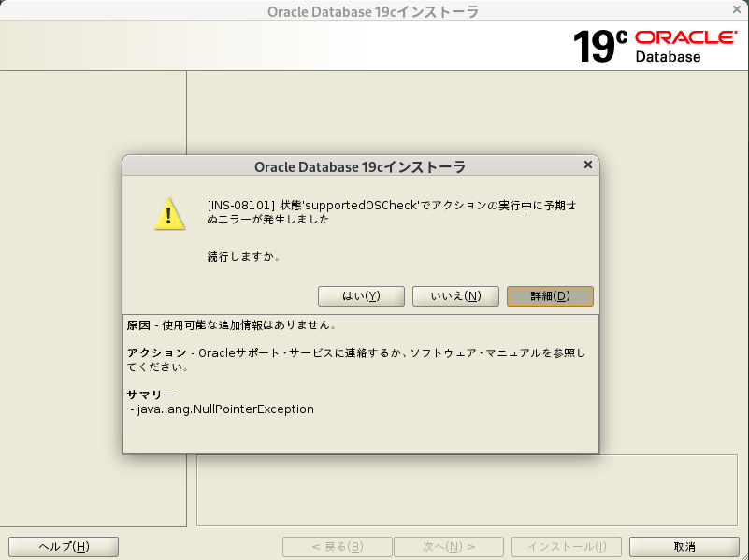Click the サマリー heading in details
This screenshot has height=560, width=749.
tap(151, 395)
